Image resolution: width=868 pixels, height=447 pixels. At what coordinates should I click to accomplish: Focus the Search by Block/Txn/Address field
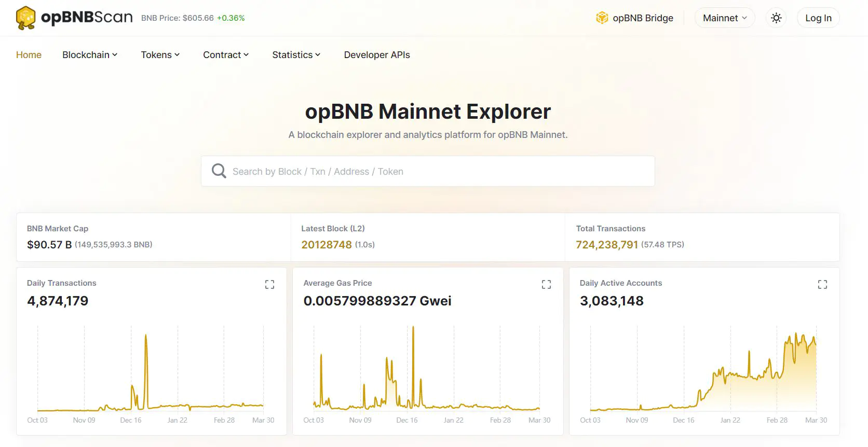[436, 171]
